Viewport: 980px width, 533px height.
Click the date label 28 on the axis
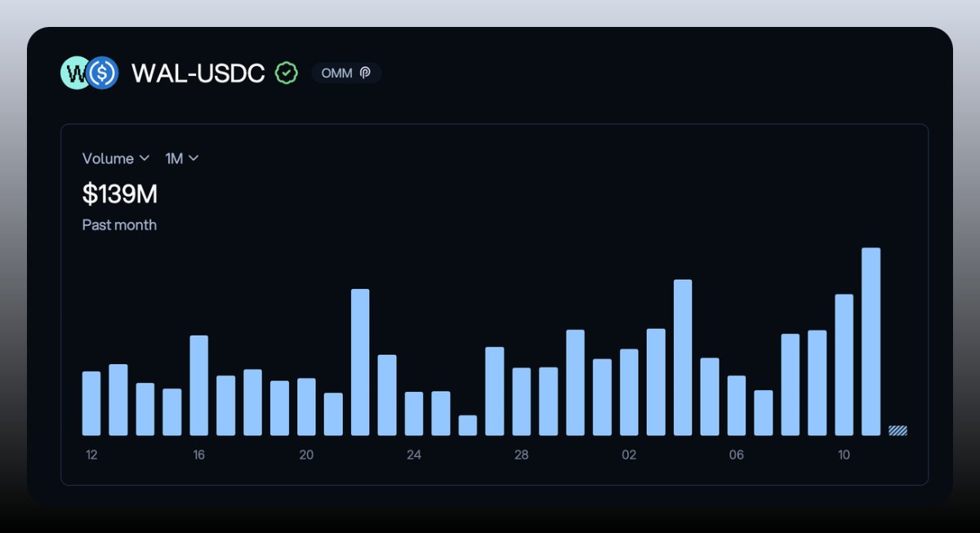[521, 455]
